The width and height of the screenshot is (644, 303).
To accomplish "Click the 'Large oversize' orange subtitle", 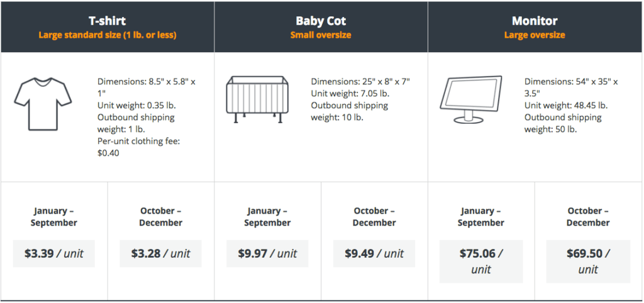I will coord(535,35).
